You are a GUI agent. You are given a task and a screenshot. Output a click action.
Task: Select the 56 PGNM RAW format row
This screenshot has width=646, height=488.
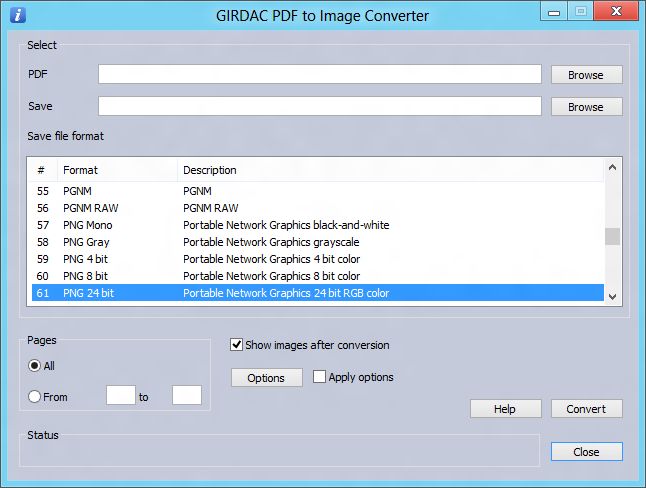(318, 208)
